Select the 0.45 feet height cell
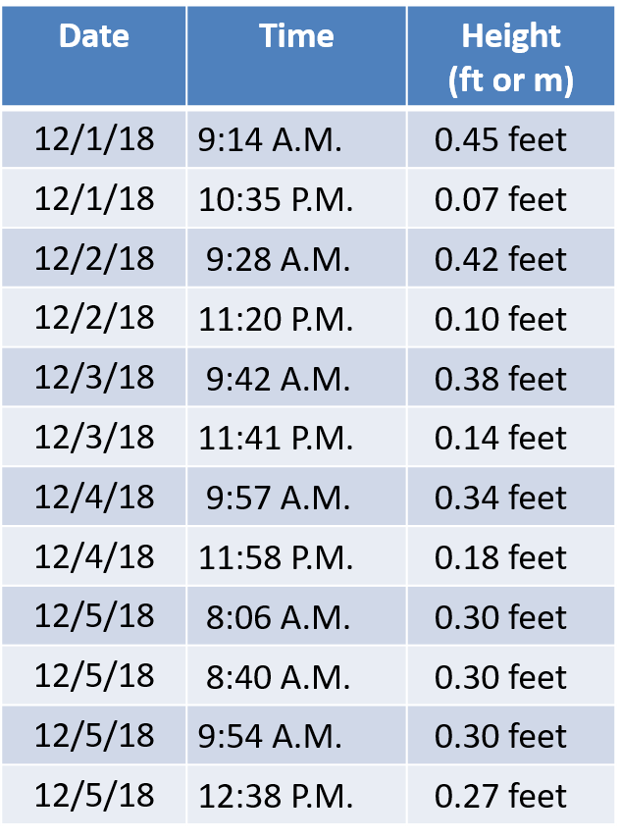Viewport: 620px width, 840px height. pos(511,139)
